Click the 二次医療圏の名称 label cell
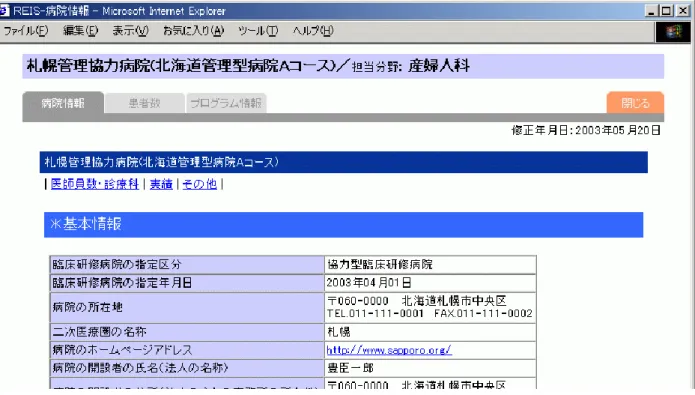Screen dimensions: 695x395 point(187,332)
